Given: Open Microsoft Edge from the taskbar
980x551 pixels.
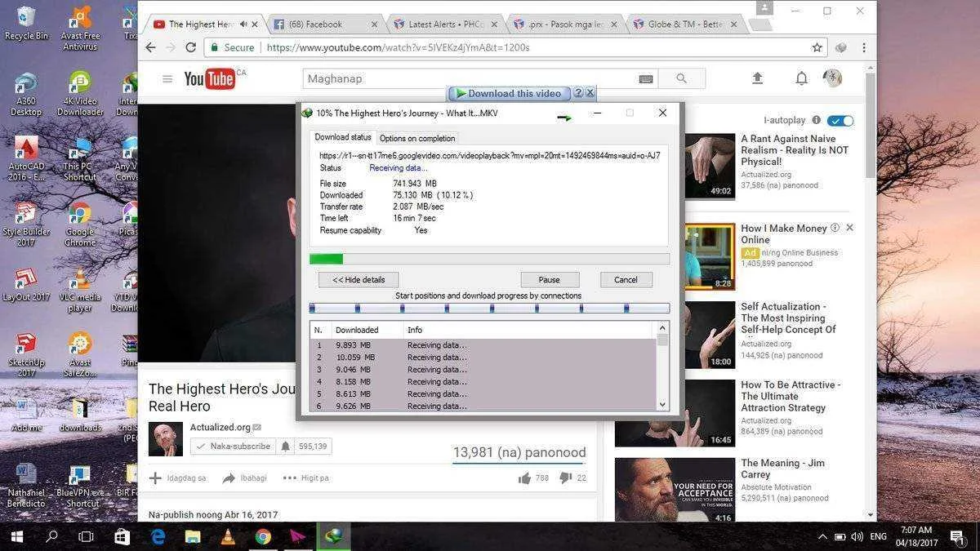Looking at the screenshot, I should click(158, 536).
